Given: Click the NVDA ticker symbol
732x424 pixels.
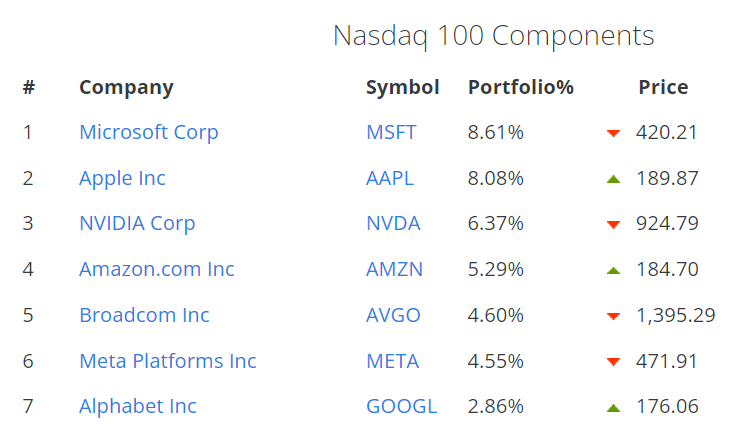Looking at the screenshot, I should tap(394, 223).
